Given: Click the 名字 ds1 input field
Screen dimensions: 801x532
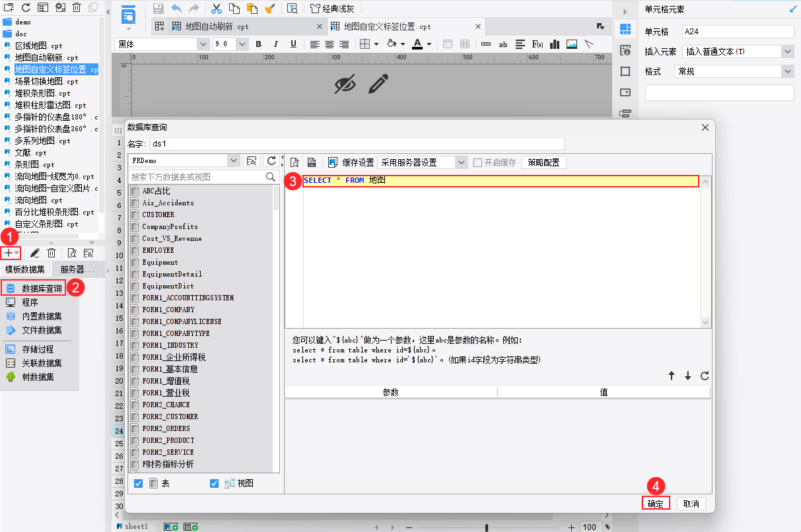Looking at the screenshot, I should point(357,144).
